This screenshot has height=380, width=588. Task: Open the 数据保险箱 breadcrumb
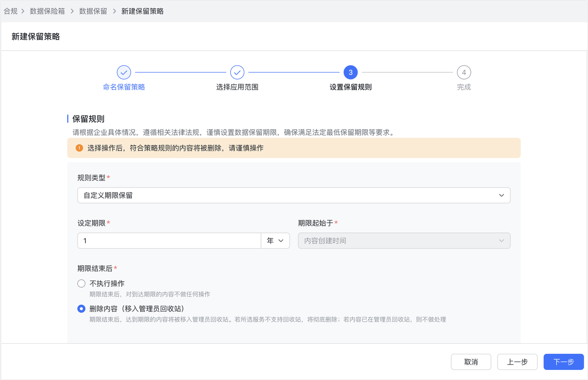(47, 11)
